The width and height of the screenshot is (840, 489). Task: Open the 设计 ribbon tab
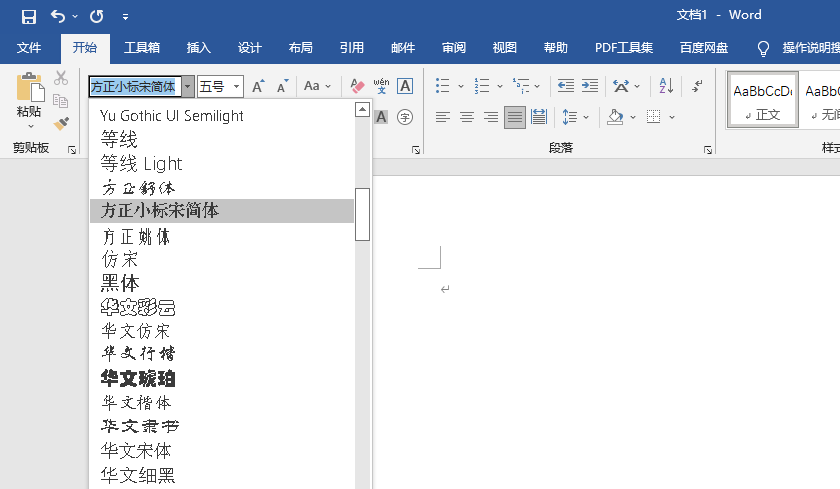tap(250, 48)
